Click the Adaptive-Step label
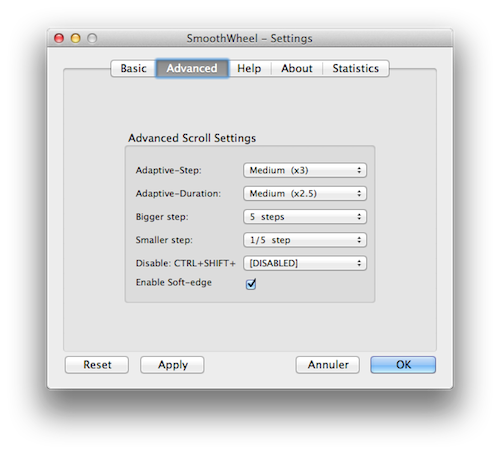 (x=168, y=170)
